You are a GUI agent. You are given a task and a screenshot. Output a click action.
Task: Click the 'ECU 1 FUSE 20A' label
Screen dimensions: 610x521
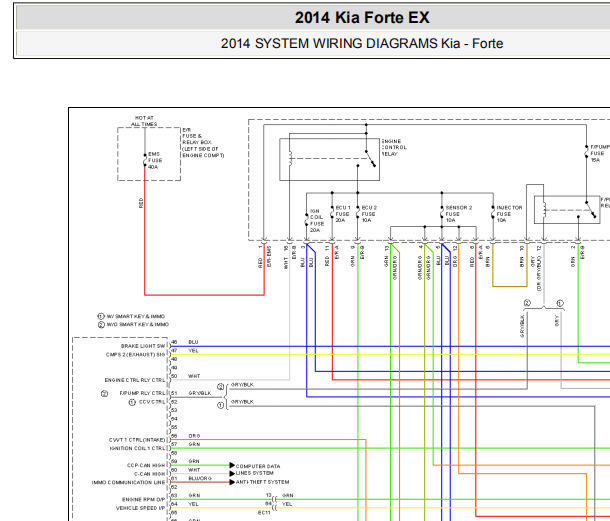coord(343,214)
